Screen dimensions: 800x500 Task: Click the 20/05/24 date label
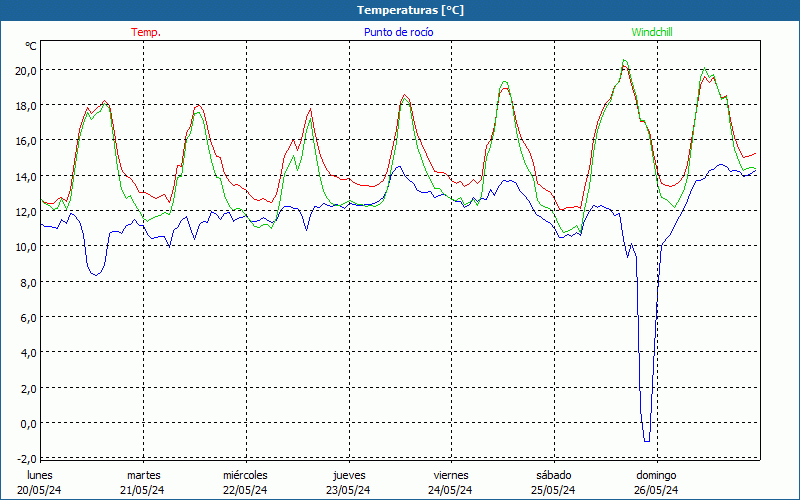39,490
